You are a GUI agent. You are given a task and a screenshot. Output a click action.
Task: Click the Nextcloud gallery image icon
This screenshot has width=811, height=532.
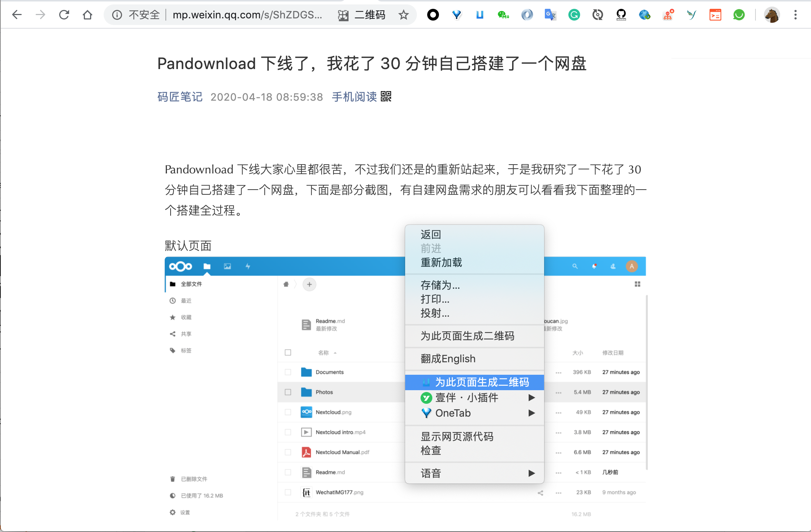point(228,266)
